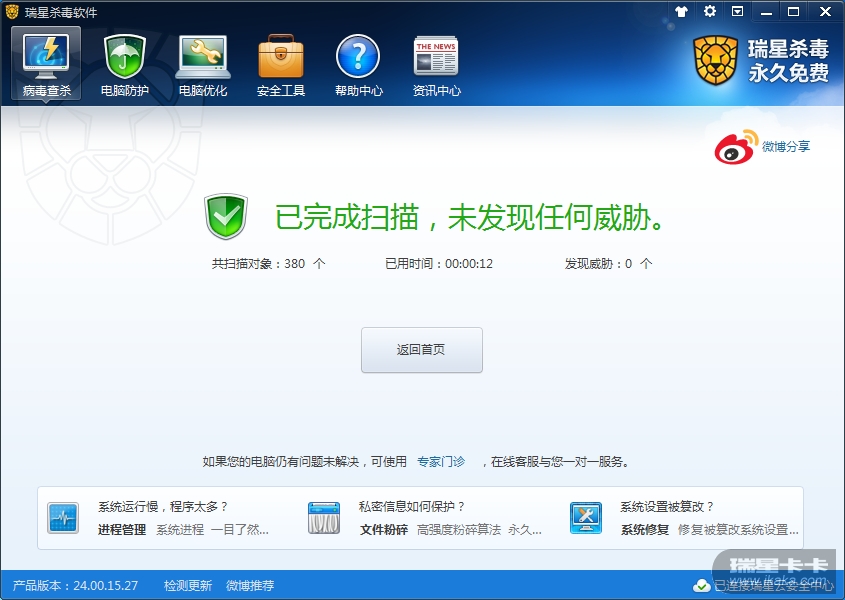The image size is (845, 600).
Task: Open the title bar dropdown menu icon
Action: [738, 11]
